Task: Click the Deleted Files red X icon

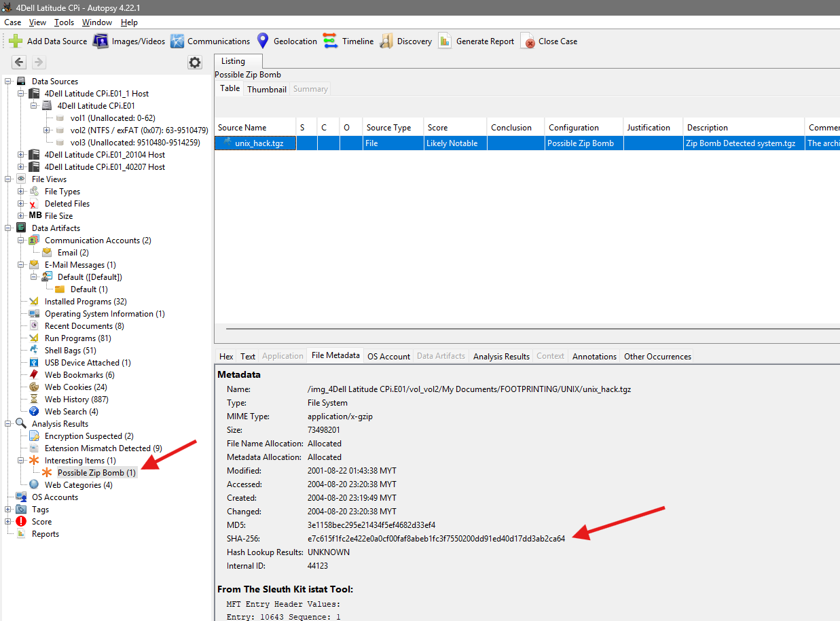Action: point(34,204)
